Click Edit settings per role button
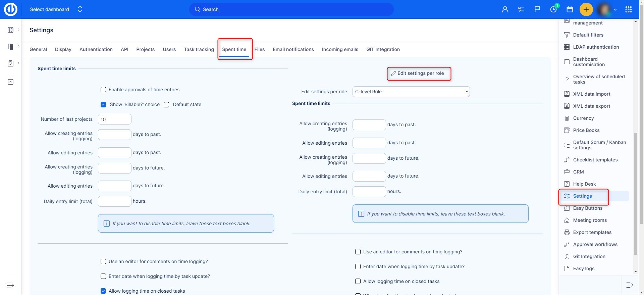 coord(419,73)
